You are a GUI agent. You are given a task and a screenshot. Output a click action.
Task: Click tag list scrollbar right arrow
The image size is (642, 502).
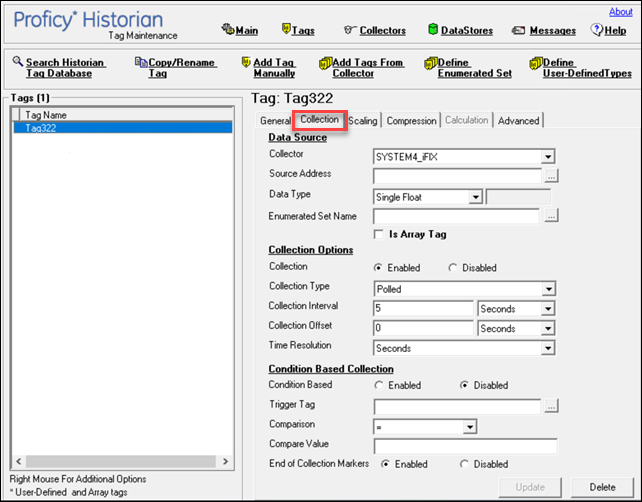(225, 461)
